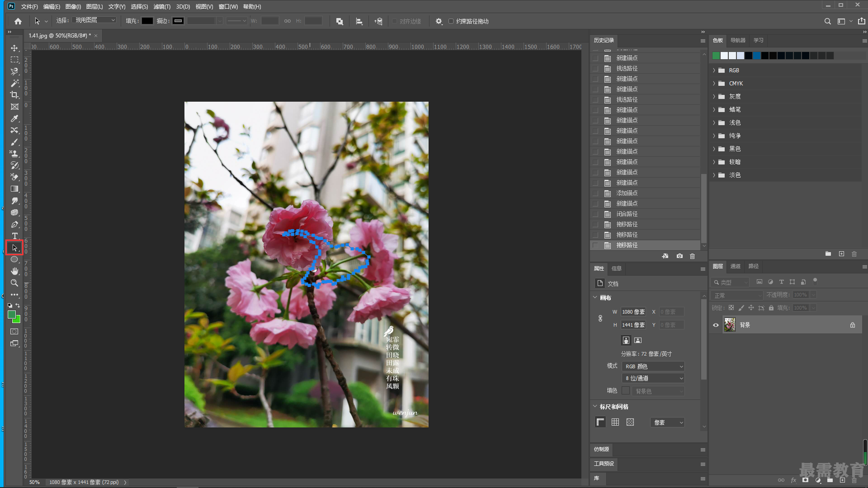Select the Eyedropper tool

(14, 118)
